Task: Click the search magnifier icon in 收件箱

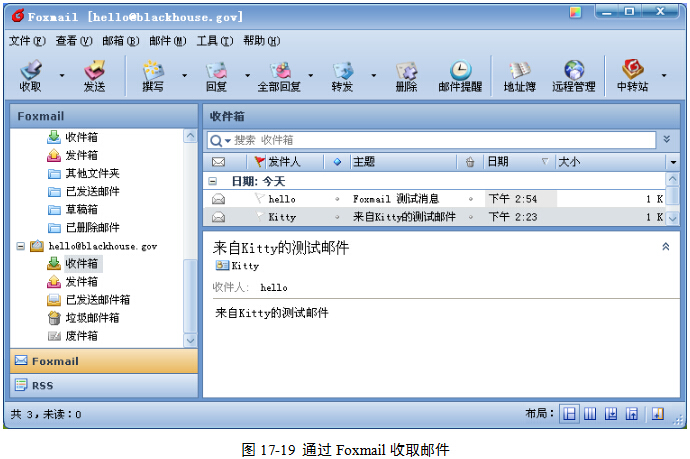Action: (216, 141)
